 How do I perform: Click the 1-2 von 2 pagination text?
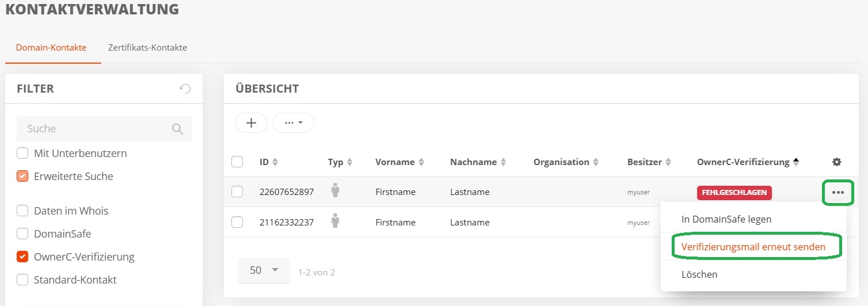[x=317, y=272]
